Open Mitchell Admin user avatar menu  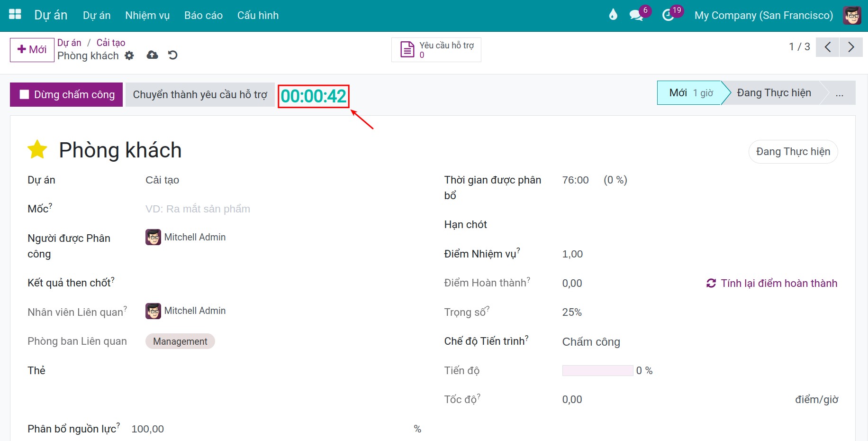(852, 15)
